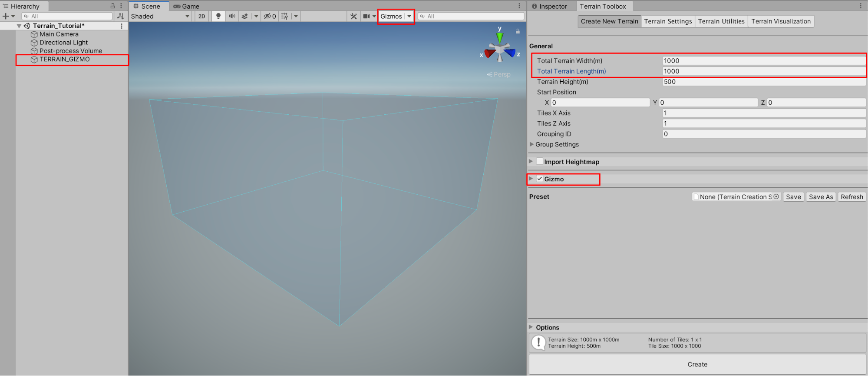The height and width of the screenshot is (376, 868).
Task: Open the Terrain Settings tab
Action: [x=667, y=21]
